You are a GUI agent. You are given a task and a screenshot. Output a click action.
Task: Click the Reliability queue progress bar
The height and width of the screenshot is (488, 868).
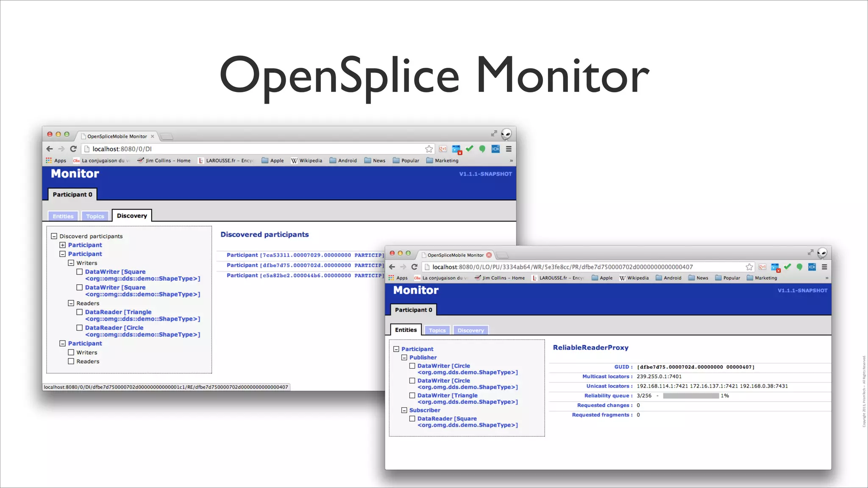(x=691, y=396)
